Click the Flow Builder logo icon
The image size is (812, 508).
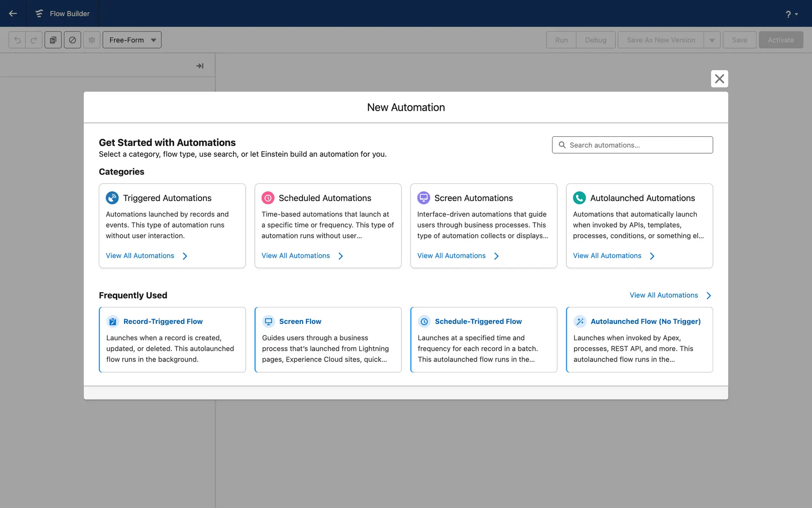point(39,14)
